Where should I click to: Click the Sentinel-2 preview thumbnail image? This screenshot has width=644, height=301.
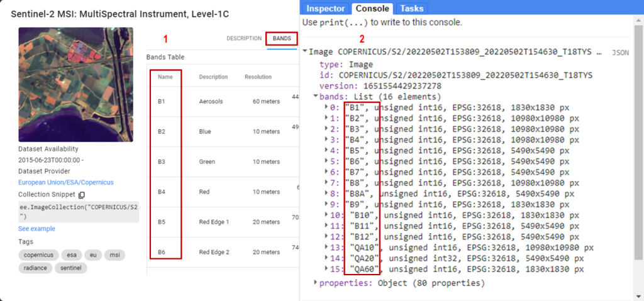tap(76, 84)
